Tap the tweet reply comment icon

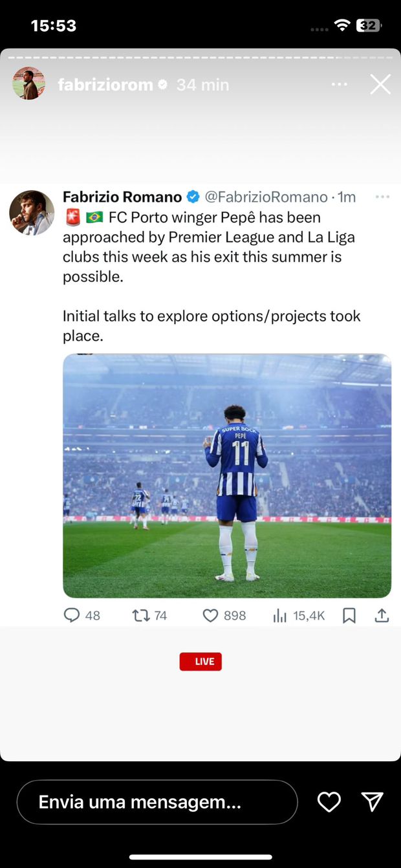(72, 616)
